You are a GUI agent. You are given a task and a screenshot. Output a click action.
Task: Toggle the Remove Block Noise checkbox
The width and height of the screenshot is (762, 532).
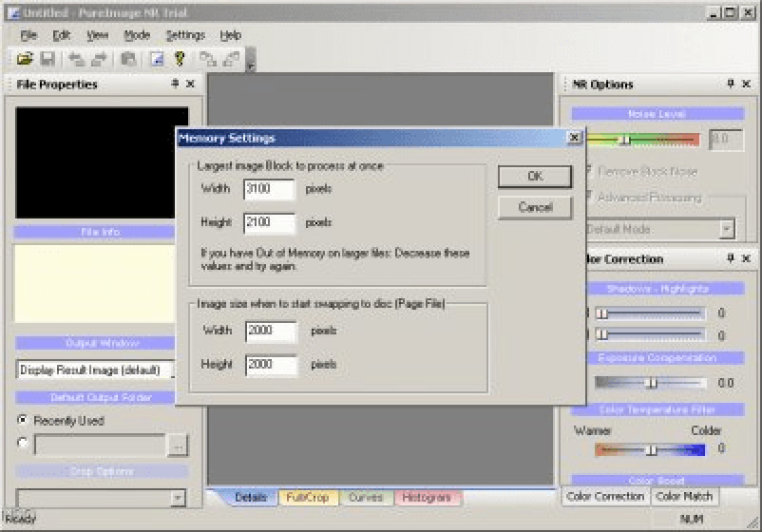(x=589, y=171)
